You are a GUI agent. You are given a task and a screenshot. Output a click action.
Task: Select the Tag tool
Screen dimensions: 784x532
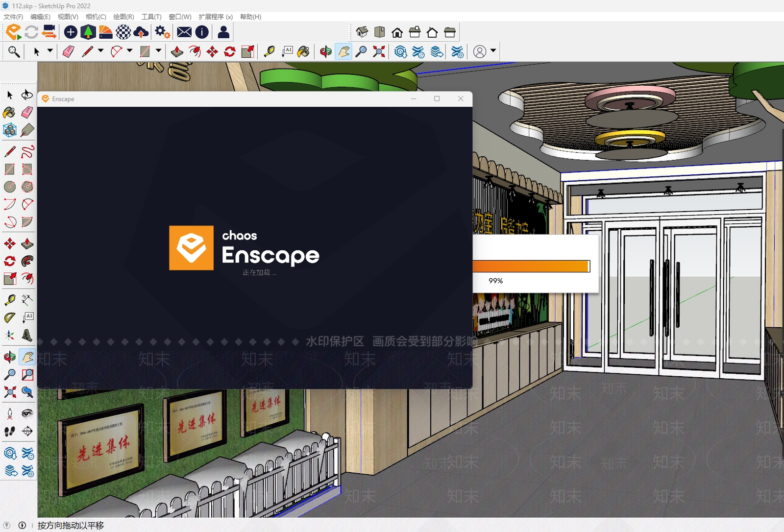[27, 130]
